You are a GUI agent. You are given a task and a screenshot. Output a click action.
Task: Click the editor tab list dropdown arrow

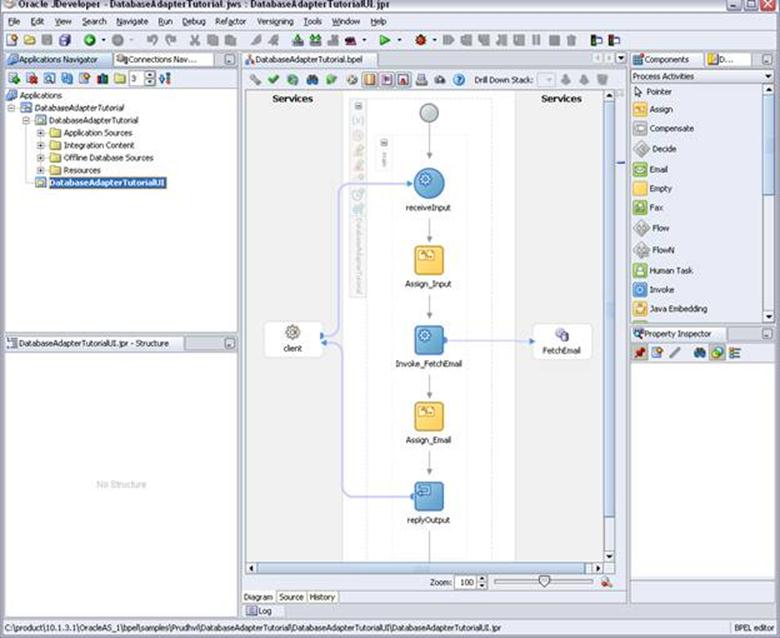pos(620,59)
